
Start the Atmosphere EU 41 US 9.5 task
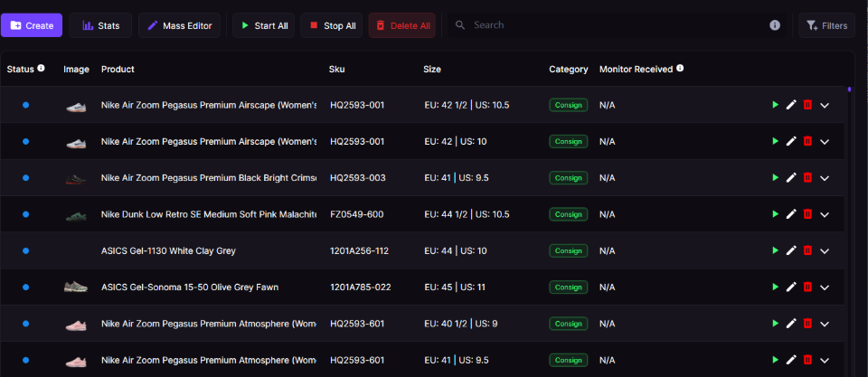pyautogui.click(x=775, y=360)
